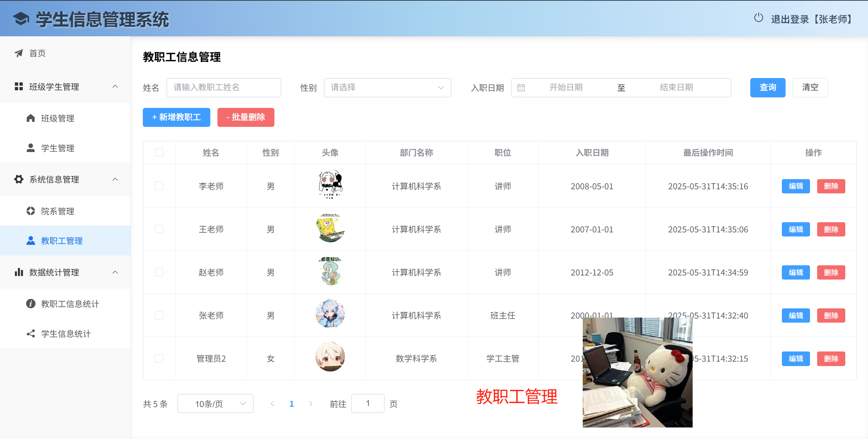The image size is (868, 439).
Task: Select the checkbox for 管理员2
Action: coord(159,358)
